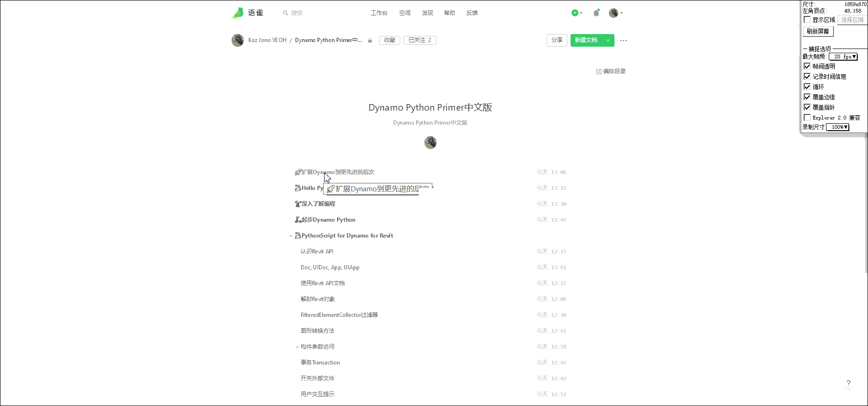
Task: Open the 帮助 menu
Action: (x=450, y=13)
